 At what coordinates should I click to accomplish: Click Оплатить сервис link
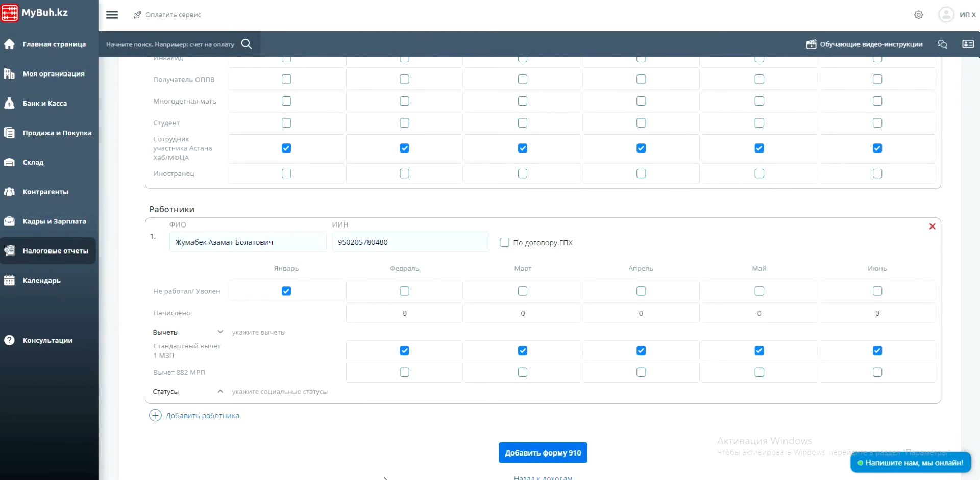pos(173,15)
